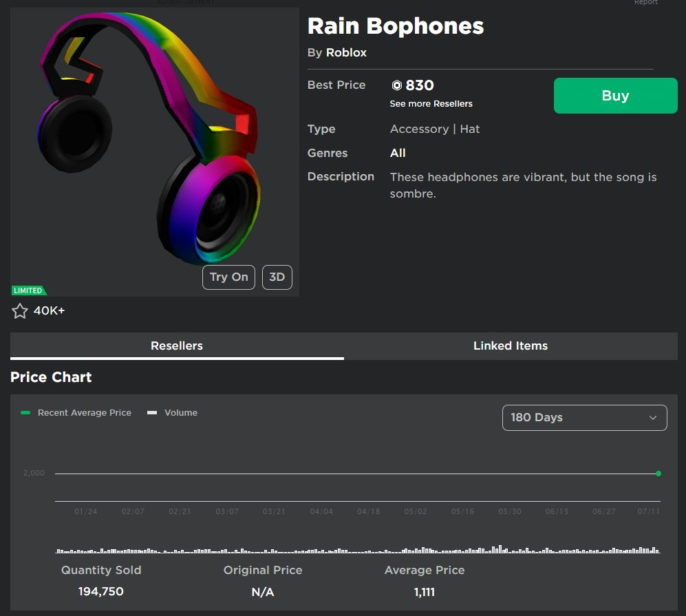Click the 194,750 quantity sold value
The height and width of the screenshot is (616, 686).
[x=101, y=591]
